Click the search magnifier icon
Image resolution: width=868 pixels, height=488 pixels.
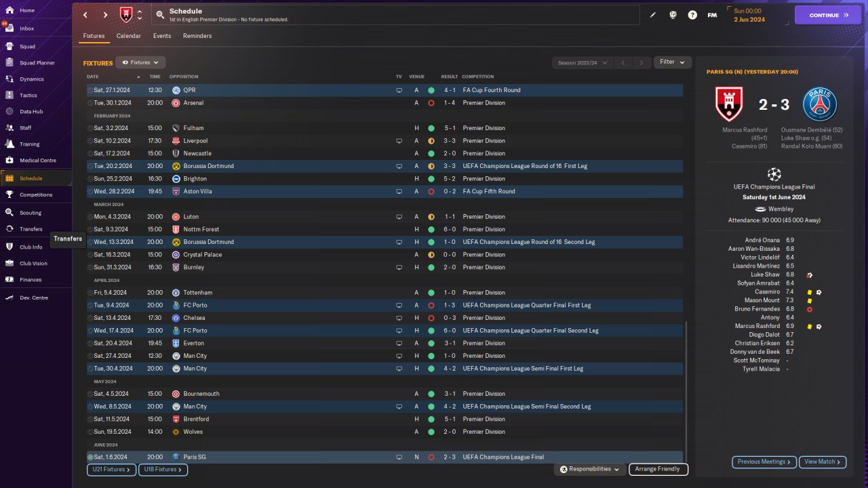(x=159, y=15)
